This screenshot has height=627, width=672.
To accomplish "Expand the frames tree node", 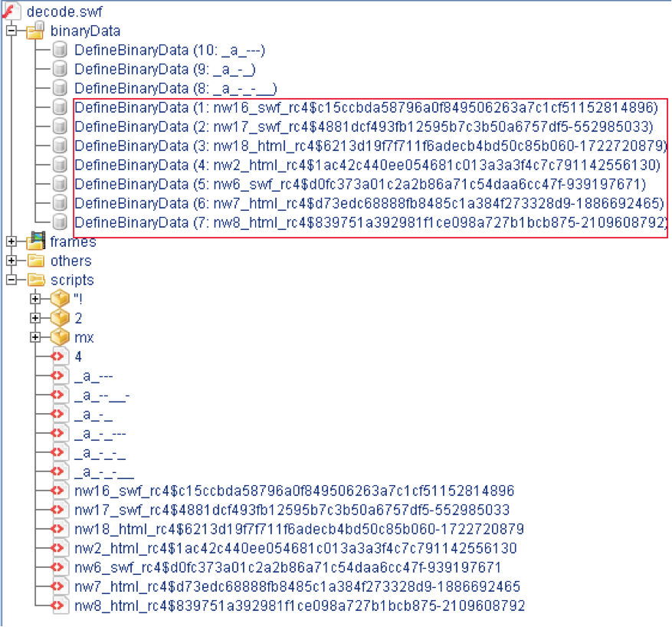I will coord(11,241).
